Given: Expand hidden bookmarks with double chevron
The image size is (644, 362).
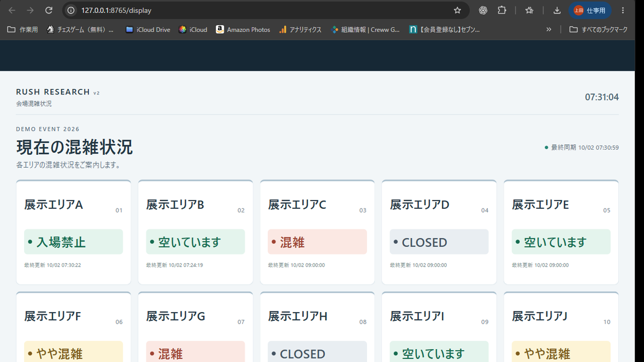Looking at the screenshot, I should 549,29.
